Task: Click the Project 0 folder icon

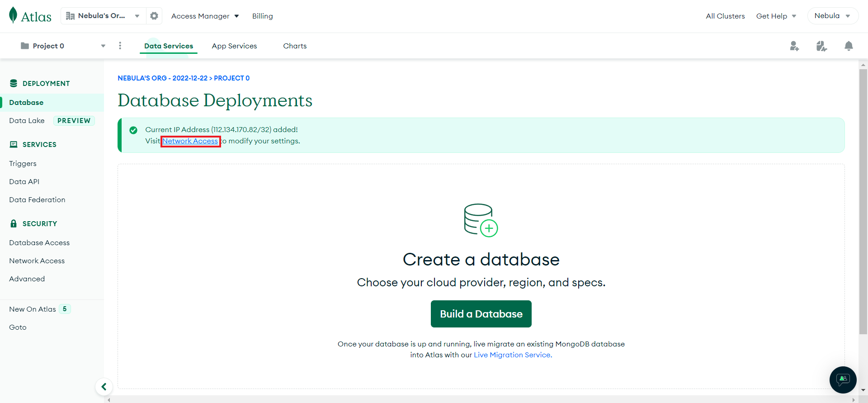Action: pyautogui.click(x=25, y=46)
